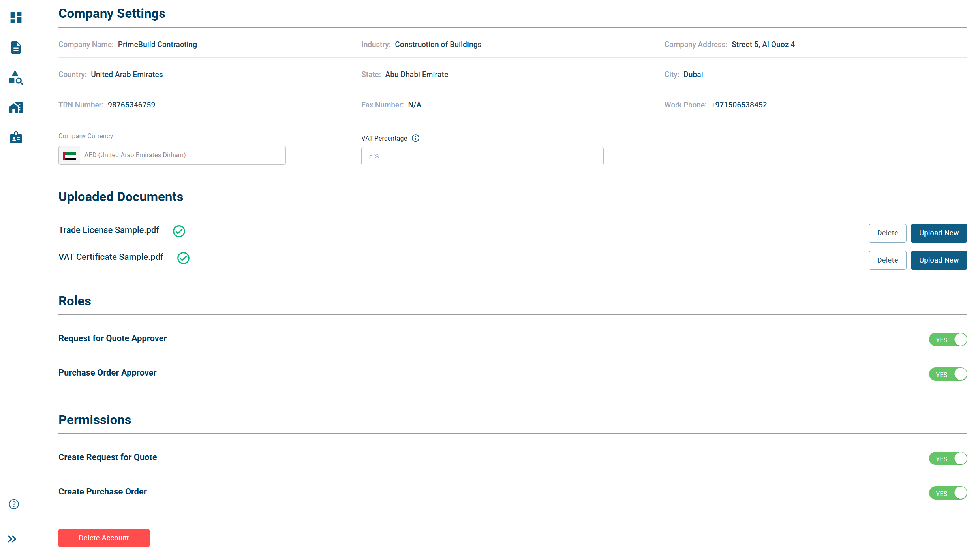Click the help question mark icon
The height and width of the screenshot is (549, 980).
(x=13, y=504)
